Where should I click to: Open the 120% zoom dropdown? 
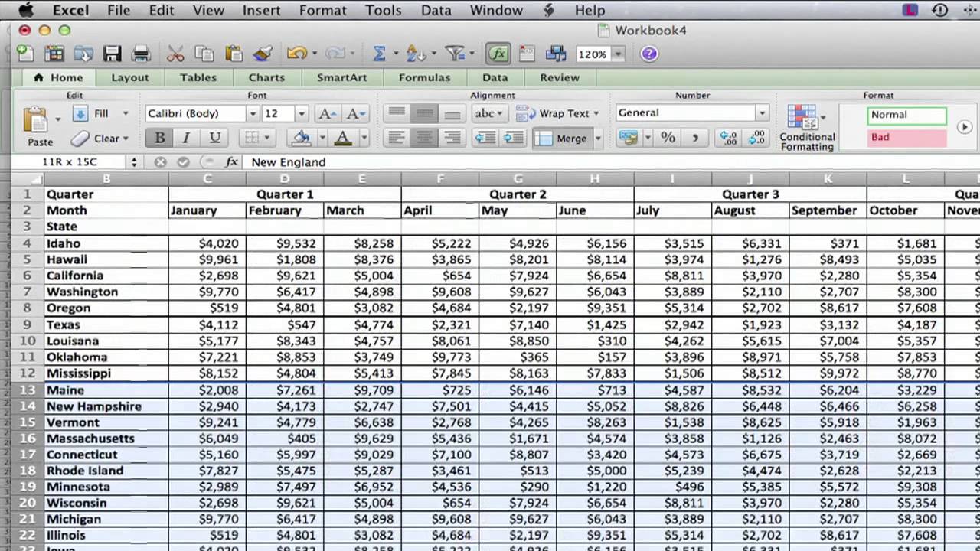tap(618, 54)
